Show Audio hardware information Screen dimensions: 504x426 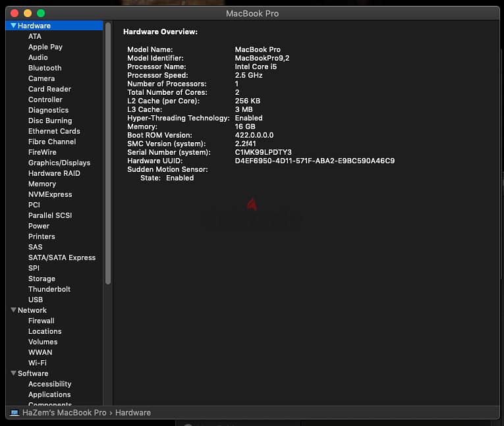38,57
